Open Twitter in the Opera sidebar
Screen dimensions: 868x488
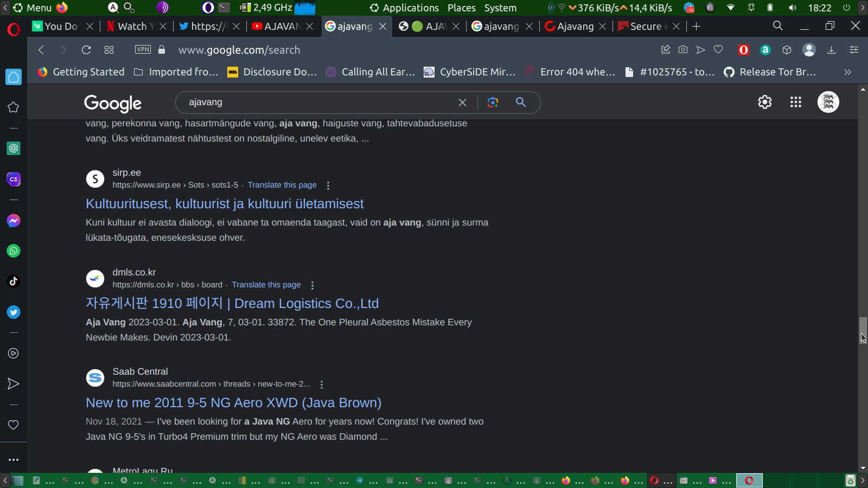[x=14, y=312]
